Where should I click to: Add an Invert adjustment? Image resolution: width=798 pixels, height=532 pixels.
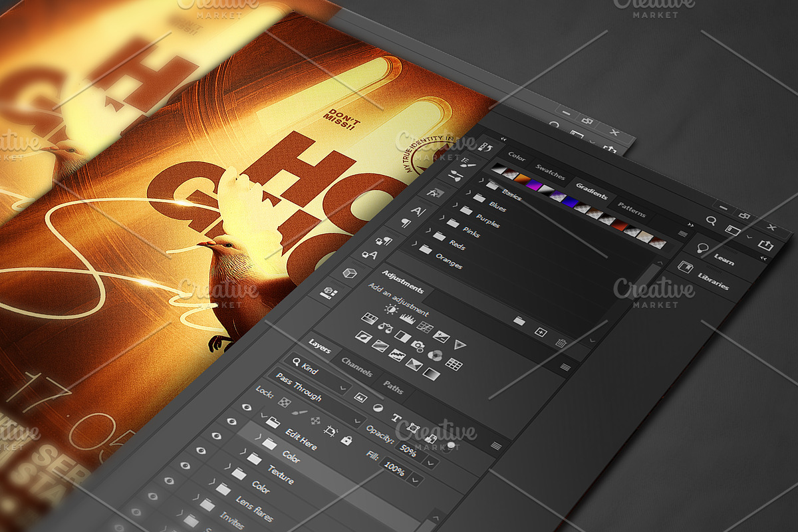(364, 336)
